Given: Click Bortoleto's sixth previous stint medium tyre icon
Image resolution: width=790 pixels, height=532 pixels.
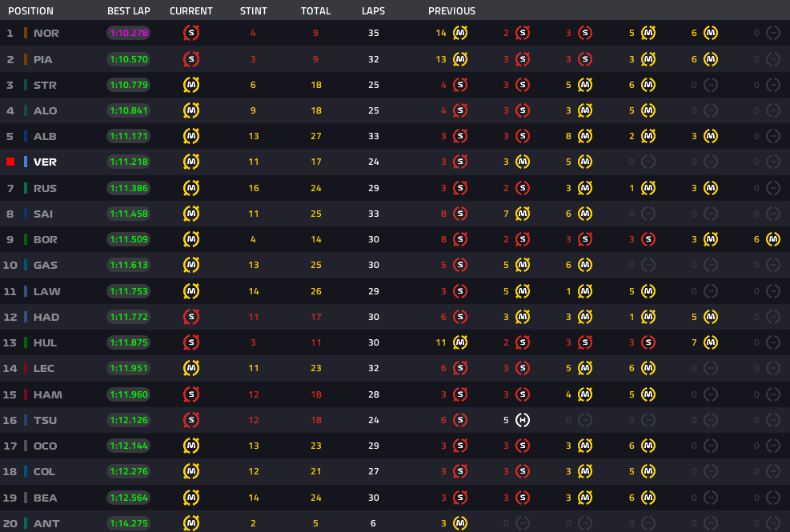Looking at the screenshot, I should tap(772, 239).
